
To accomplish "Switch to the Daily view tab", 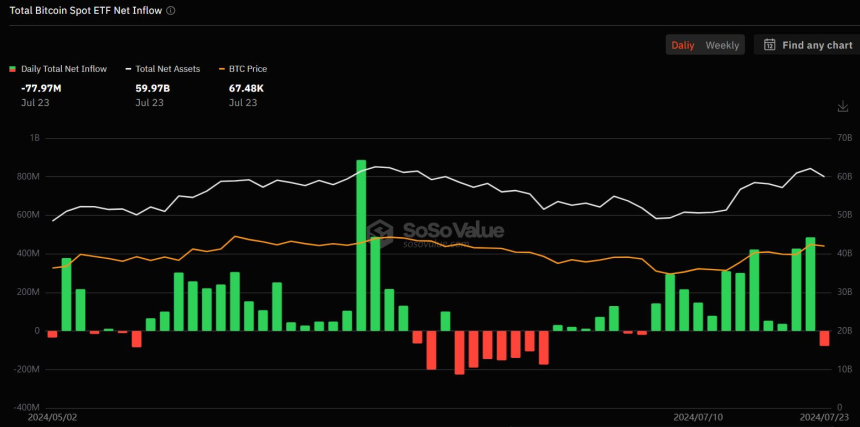I will (x=683, y=45).
